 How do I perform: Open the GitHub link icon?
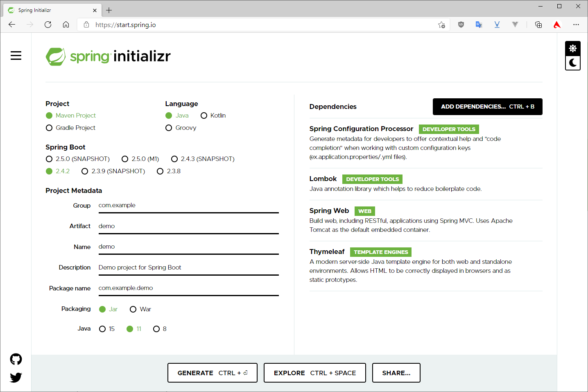(16, 359)
